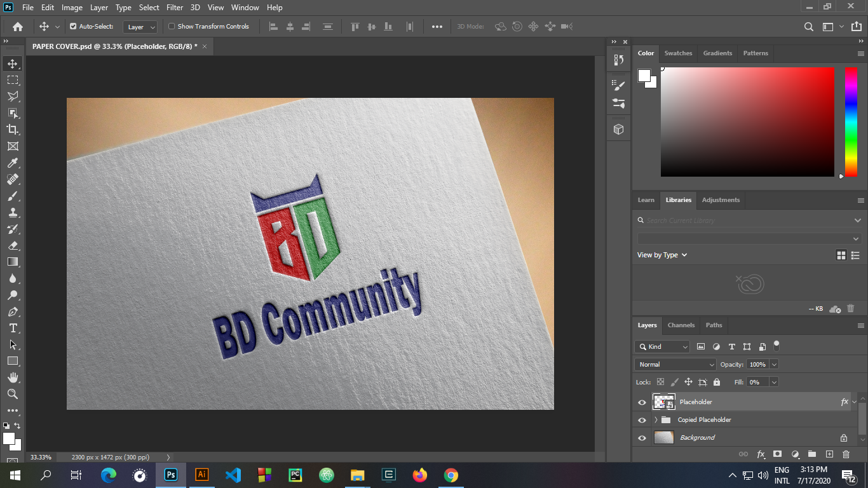Open the View by Type dropdown
The height and width of the screenshot is (488, 868).
tap(662, 255)
